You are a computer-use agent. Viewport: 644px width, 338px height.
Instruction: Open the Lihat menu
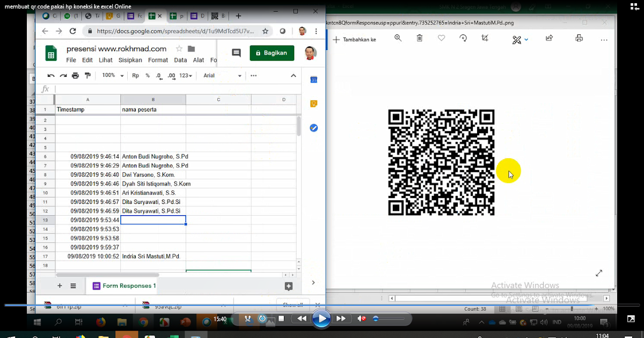tap(106, 60)
